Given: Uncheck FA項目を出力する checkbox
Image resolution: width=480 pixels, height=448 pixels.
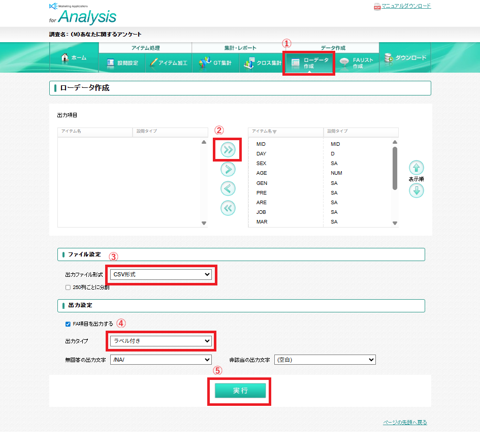Looking at the screenshot, I should click(68, 324).
